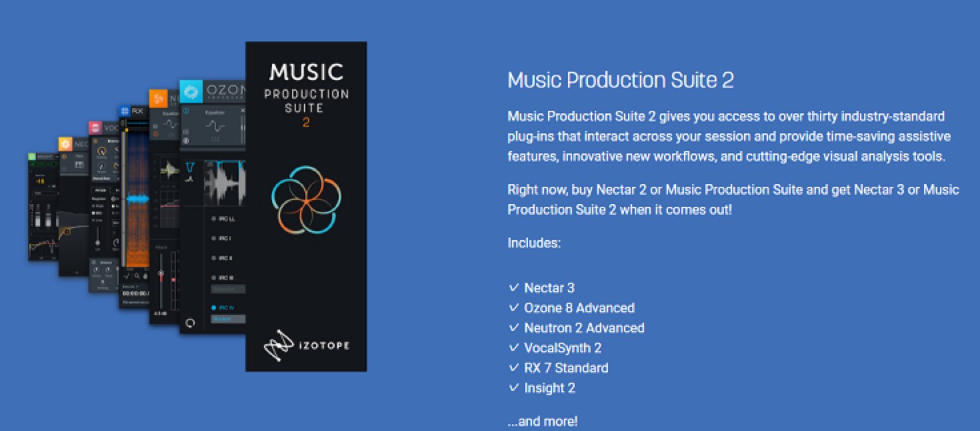Click the paragraph starting "Music Production Suite 2 gives"
Viewport: 980px width, 431px height.
point(729,137)
